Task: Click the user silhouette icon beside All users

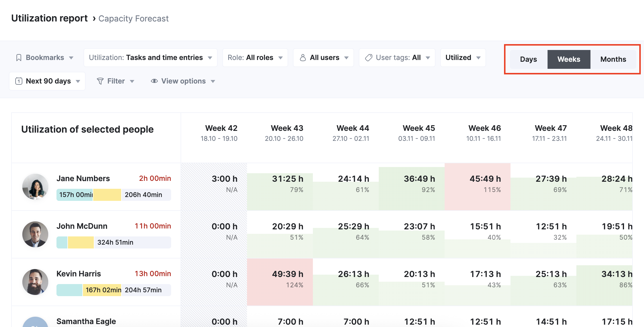Action: (303, 58)
